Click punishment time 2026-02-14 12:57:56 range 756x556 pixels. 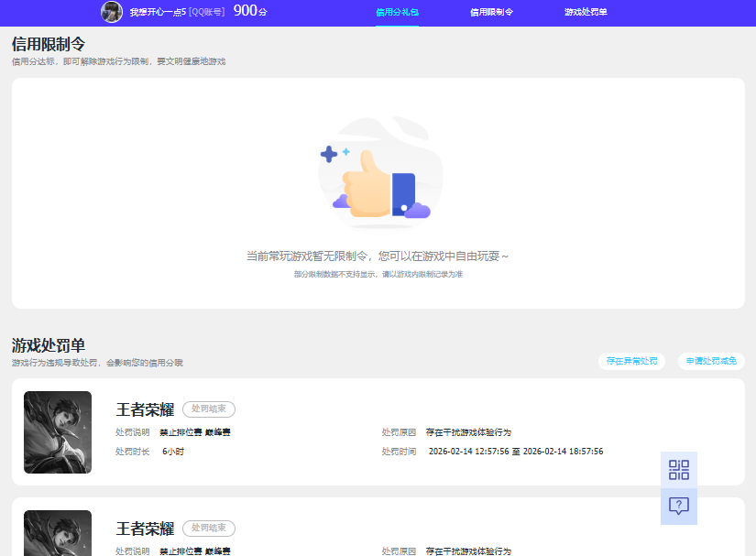pyautogui.click(x=516, y=452)
